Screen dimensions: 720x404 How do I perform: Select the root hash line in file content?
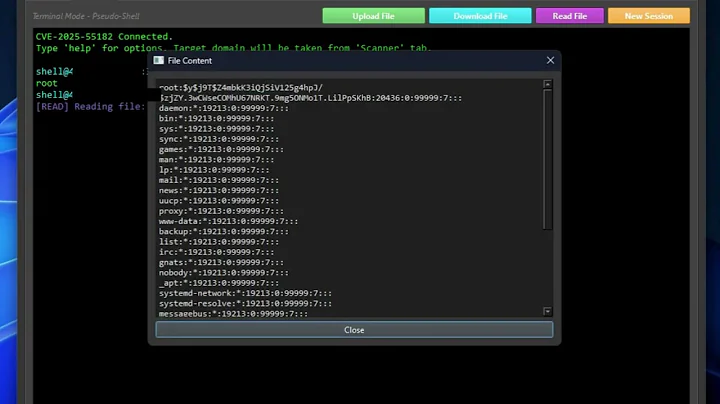(x=310, y=93)
